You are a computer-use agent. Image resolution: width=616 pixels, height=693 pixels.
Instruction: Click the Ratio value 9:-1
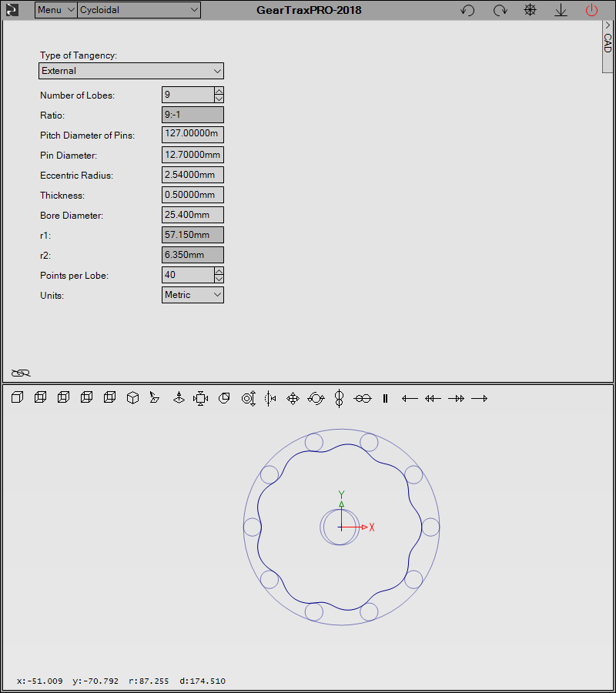[x=192, y=115]
